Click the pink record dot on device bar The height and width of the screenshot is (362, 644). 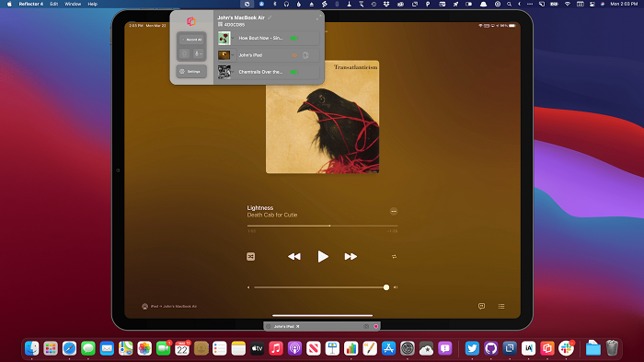(375, 326)
